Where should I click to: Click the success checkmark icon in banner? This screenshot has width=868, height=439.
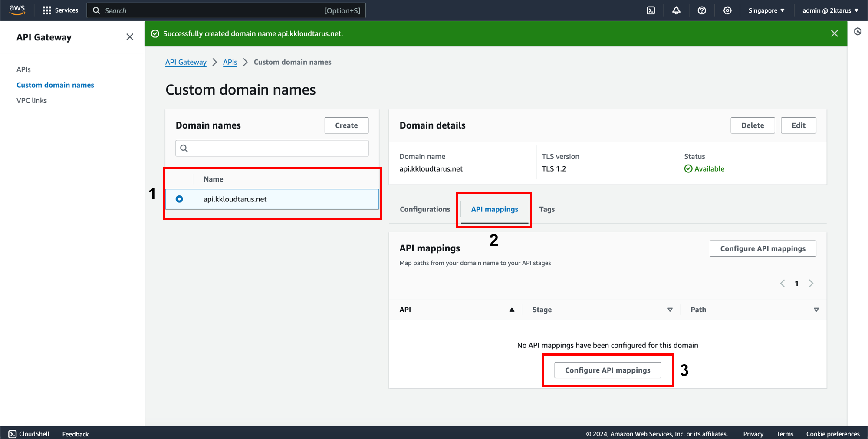(155, 33)
